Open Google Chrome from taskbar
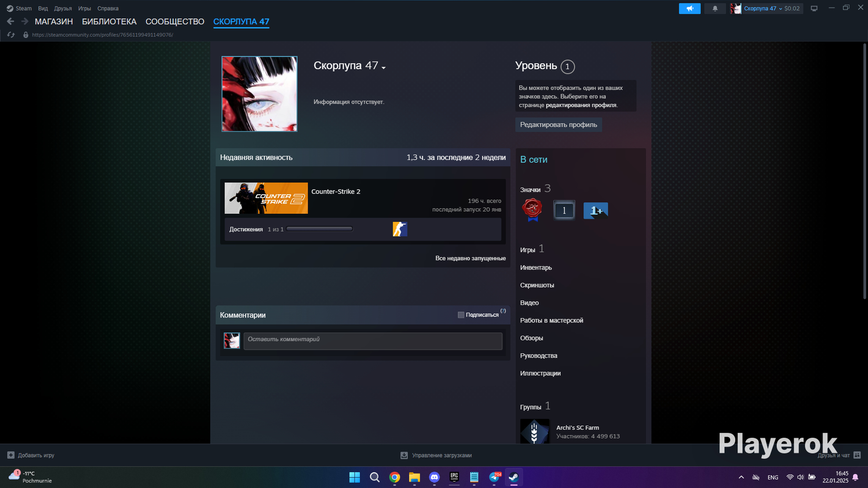Viewport: 868px width, 488px height. [394, 477]
